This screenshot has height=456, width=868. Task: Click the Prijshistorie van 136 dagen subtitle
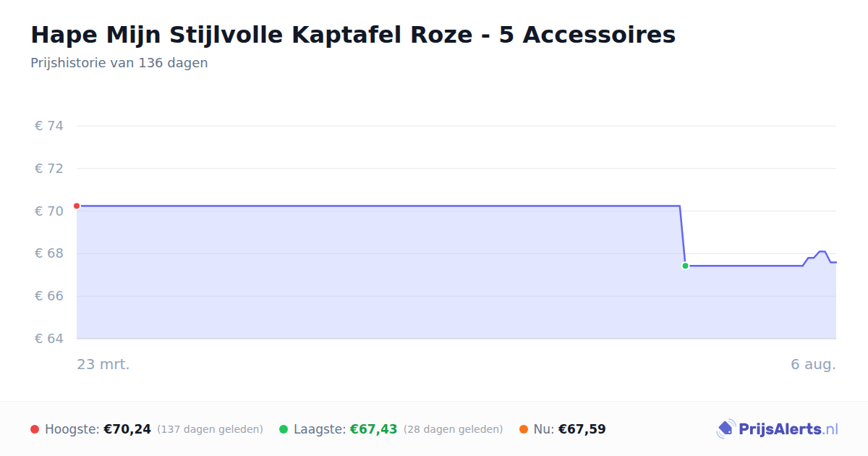click(x=119, y=63)
